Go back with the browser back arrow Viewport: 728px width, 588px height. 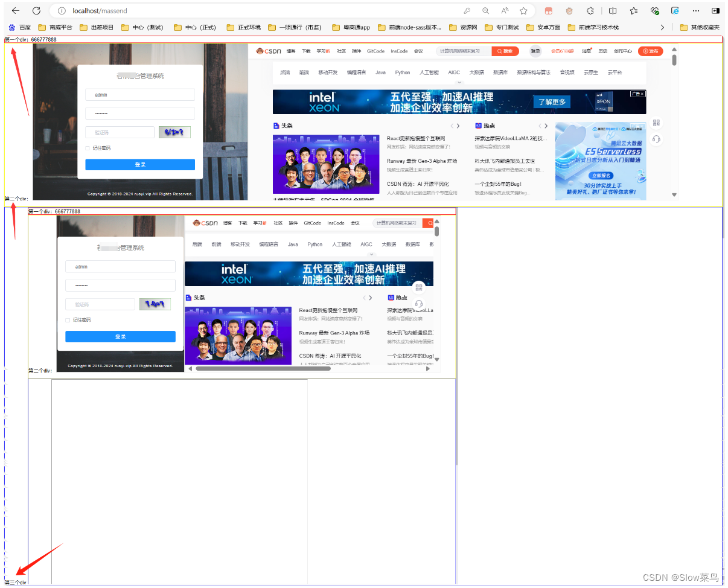click(x=16, y=11)
